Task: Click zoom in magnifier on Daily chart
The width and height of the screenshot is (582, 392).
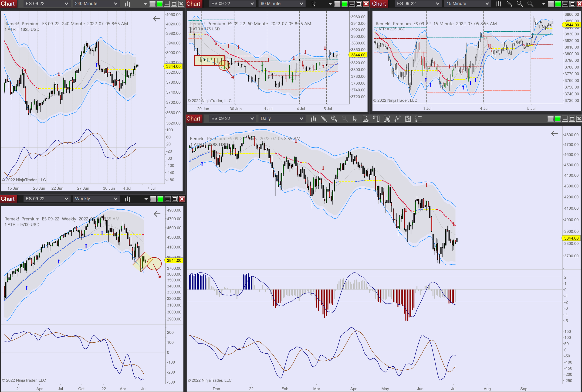Action: tap(334, 119)
